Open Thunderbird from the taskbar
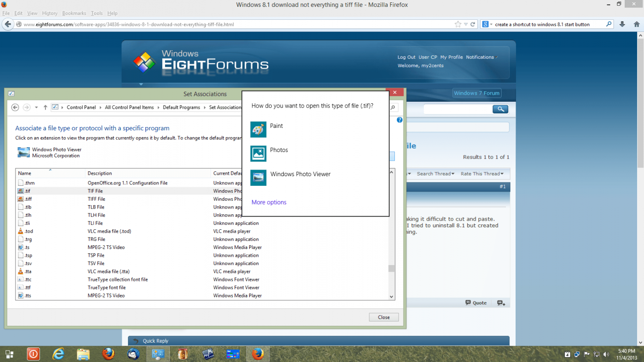The image size is (644, 362). (134, 354)
